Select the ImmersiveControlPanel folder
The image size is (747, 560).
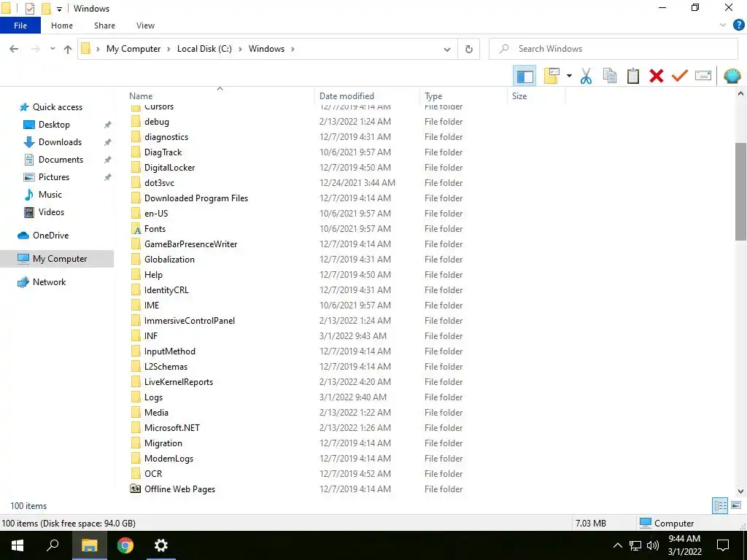(190, 321)
